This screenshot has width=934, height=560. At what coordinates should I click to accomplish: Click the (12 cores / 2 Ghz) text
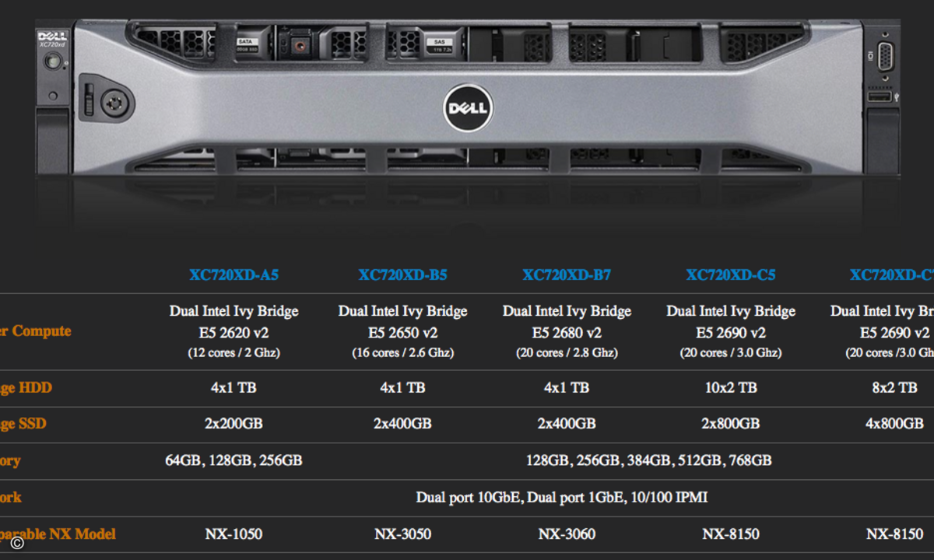pos(233,352)
